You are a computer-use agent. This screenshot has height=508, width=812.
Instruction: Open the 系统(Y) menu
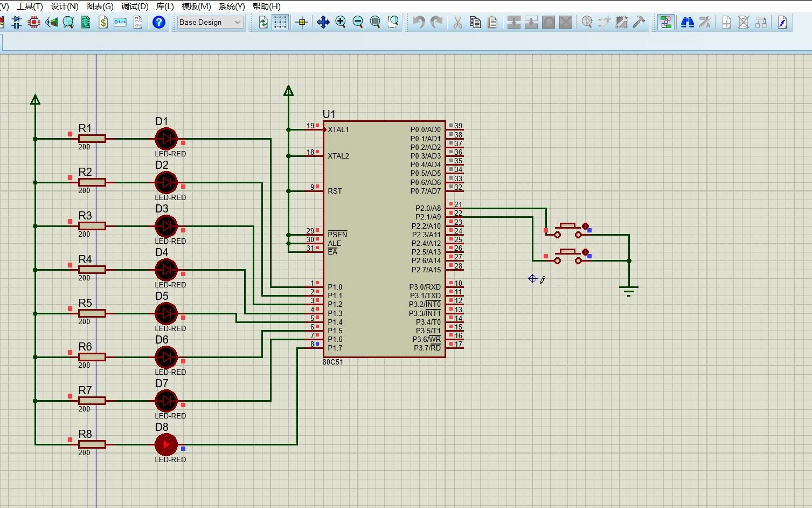[232, 6]
